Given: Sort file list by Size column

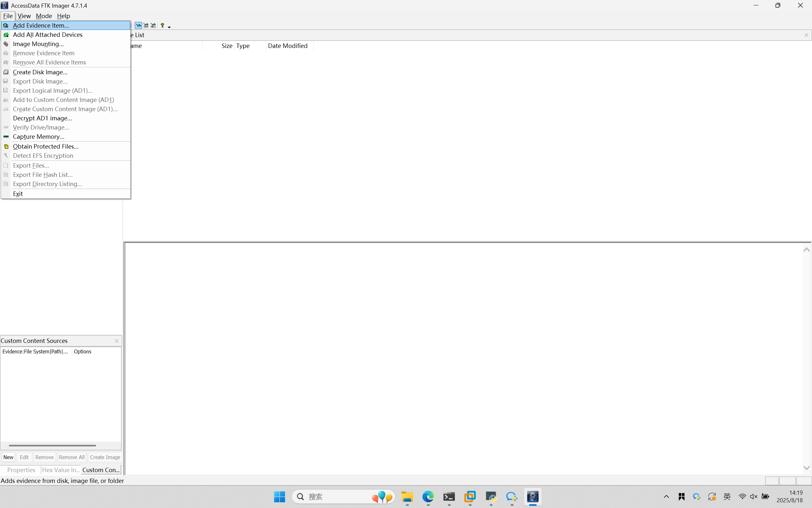Looking at the screenshot, I should [219, 46].
